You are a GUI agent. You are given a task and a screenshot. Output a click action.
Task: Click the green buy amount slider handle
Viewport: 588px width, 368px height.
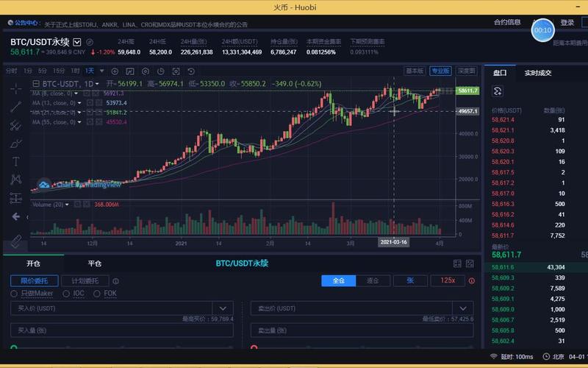(14, 348)
